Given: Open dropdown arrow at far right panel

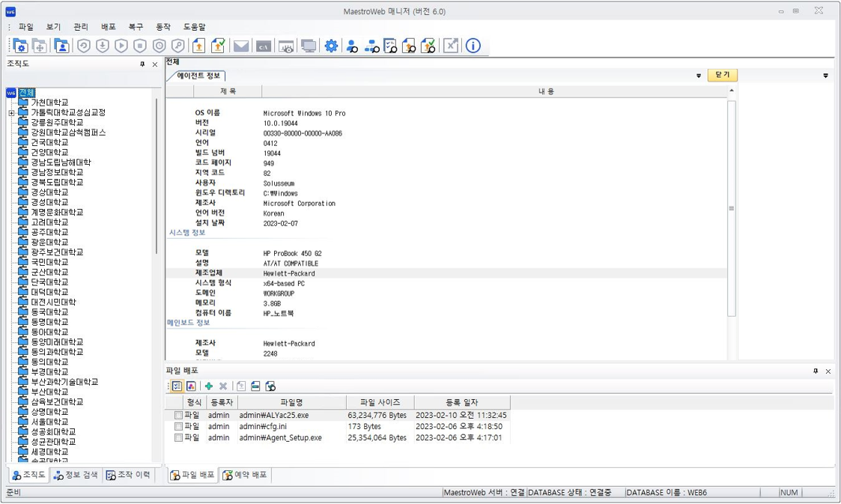Looking at the screenshot, I should (825, 76).
